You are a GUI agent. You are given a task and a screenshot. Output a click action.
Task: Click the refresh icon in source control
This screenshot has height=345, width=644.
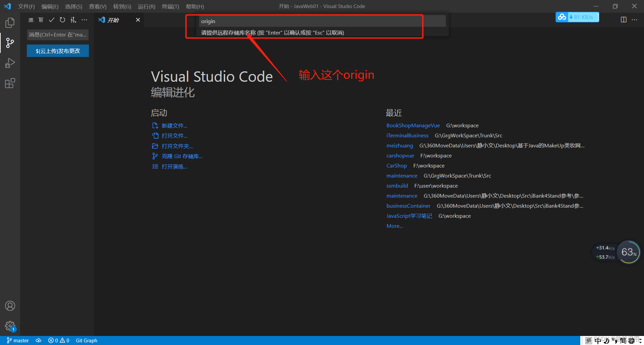pyautogui.click(x=62, y=20)
